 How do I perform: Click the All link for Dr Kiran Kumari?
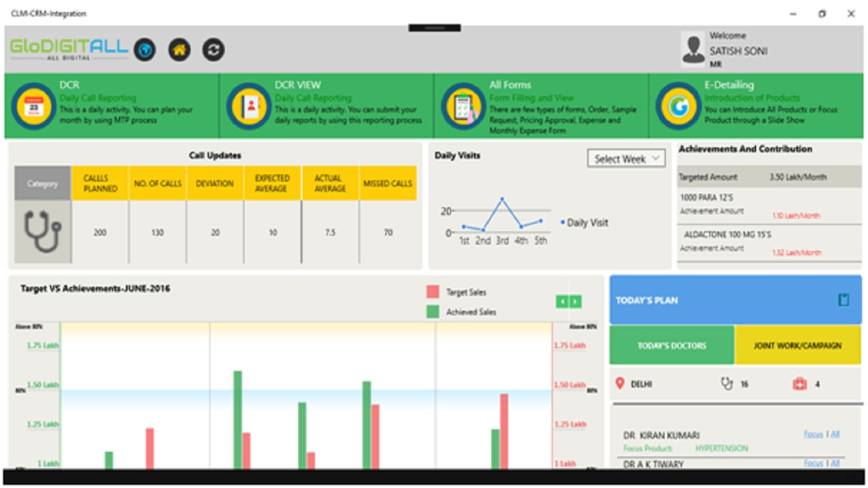[x=835, y=435]
